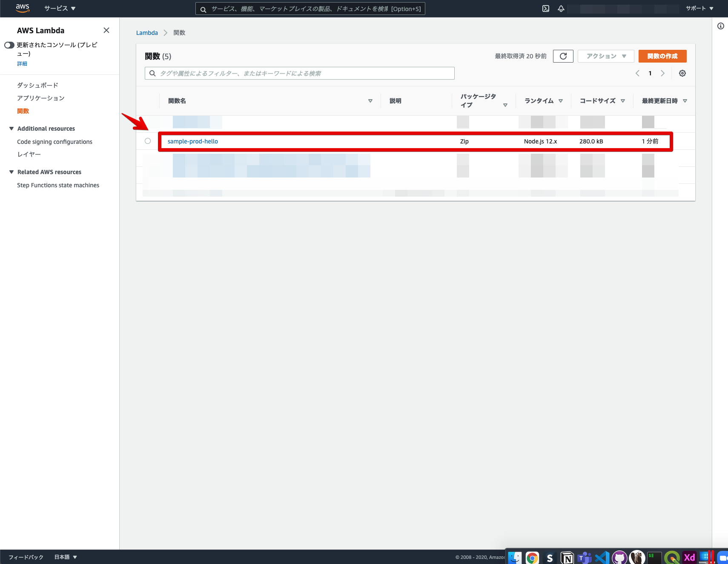The width and height of the screenshot is (728, 564).
Task: Open table preferences gear icon
Action: tap(682, 73)
